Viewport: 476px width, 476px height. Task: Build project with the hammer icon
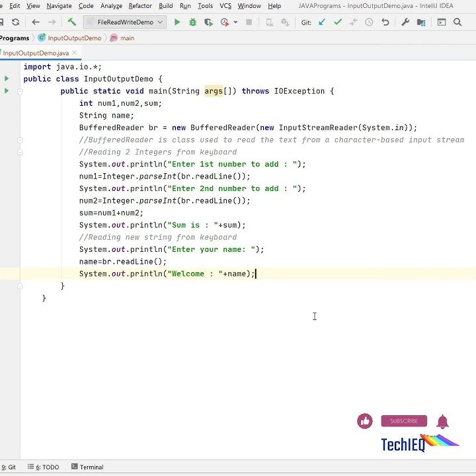pyautogui.click(x=71, y=22)
